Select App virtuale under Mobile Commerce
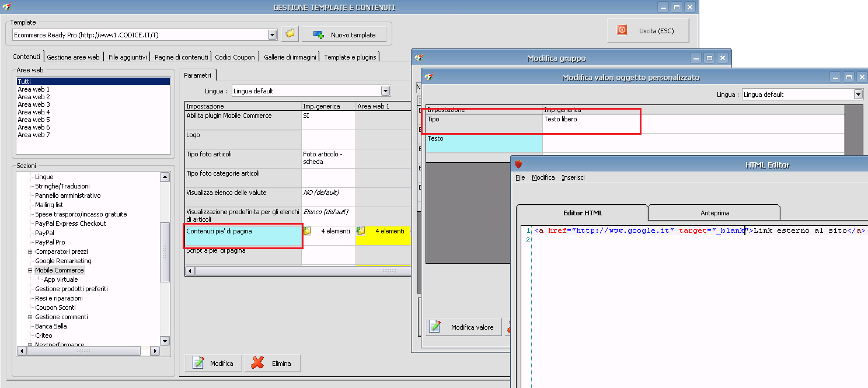The height and width of the screenshot is (388, 868). pos(61,279)
